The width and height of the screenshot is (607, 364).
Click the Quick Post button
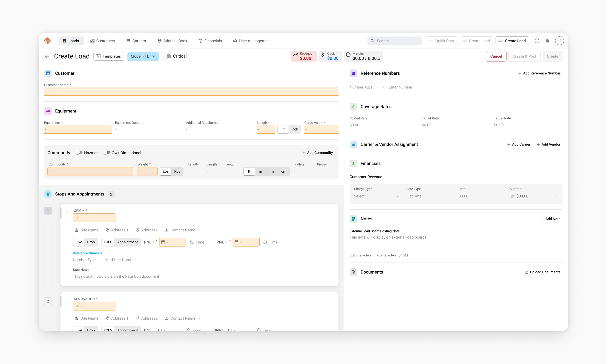(442, 41)
